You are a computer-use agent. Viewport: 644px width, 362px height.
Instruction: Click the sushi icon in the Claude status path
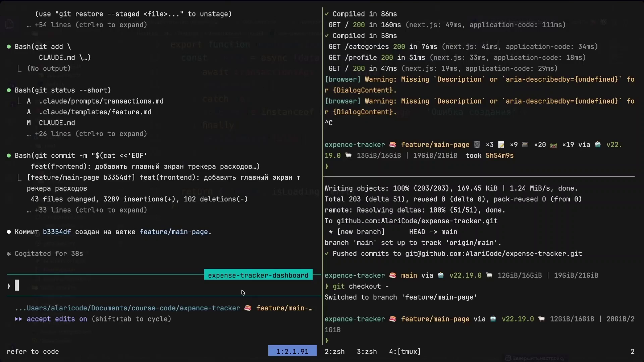248,308
